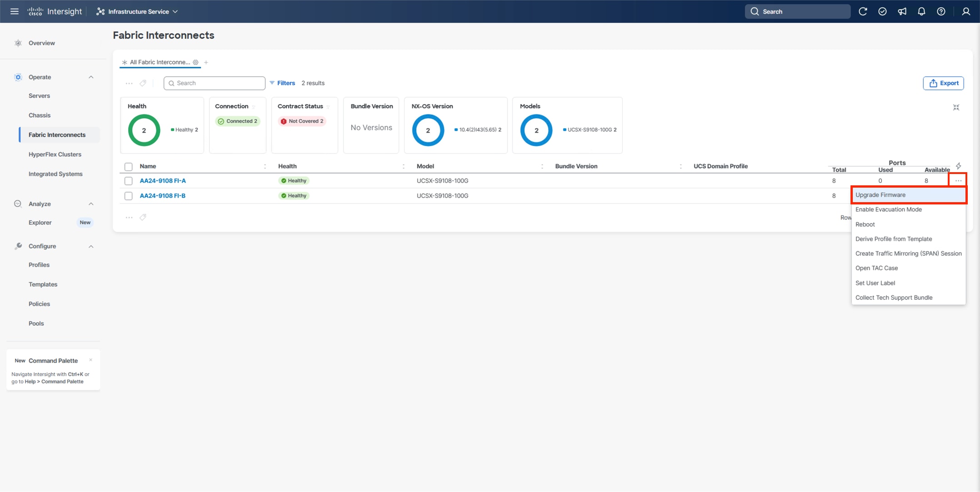
Task: Toggle the select-all header checkbox
Action: tap(129, 167)
